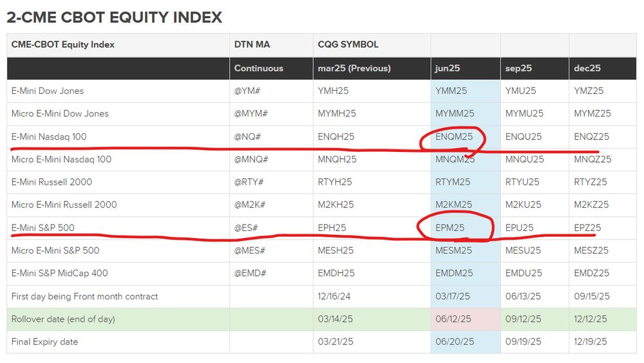Select the 'Micro E-Mini Russell 2000' row label

64,205
